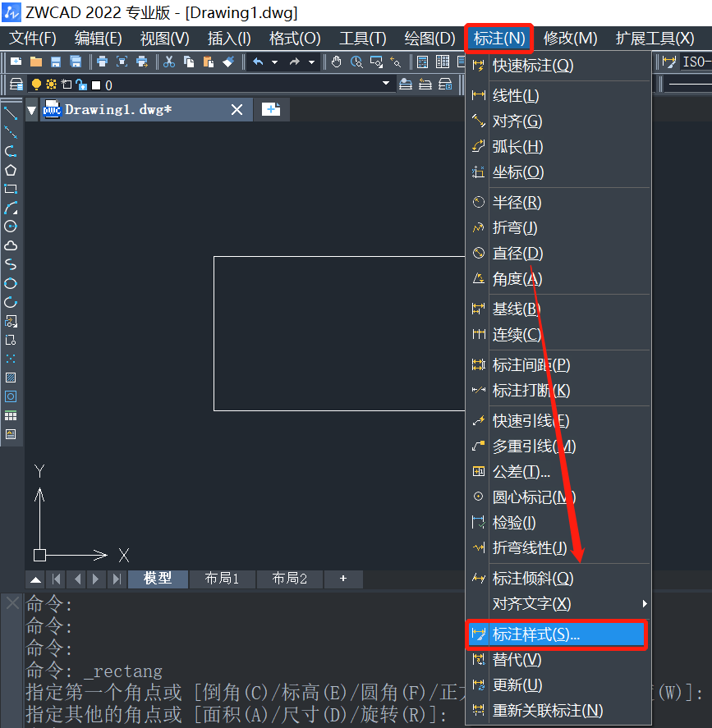Select the Hatch tool

tap(11, 378)
